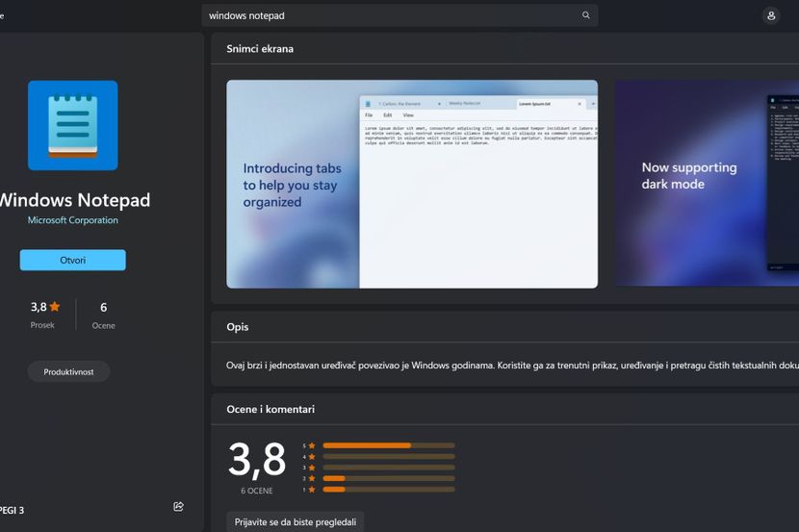Image resolution: width=799 pixels, height=532 pixels.
Task: Click the large 3,8 rating score
Action: coord(257,460)
